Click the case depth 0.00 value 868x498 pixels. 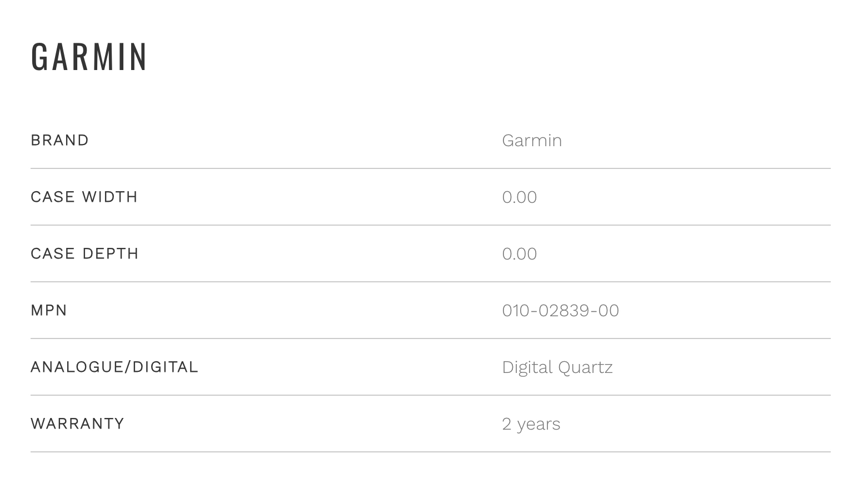point(519,254)
